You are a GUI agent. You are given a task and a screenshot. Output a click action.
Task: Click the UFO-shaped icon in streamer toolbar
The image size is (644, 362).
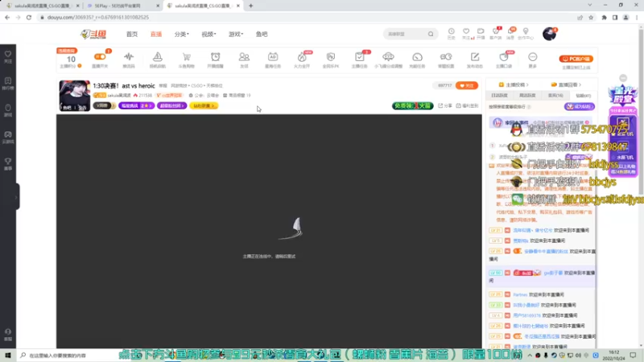point(388,57)
